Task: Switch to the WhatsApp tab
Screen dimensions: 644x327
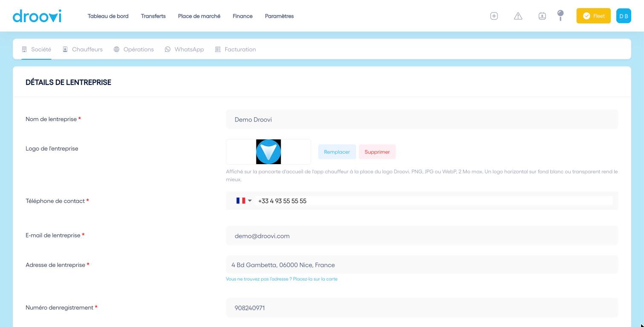Action: click(x=184, y=49)
